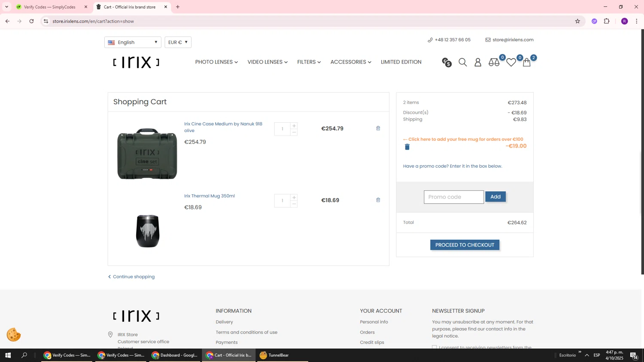Select the Cart - Official Irix brand store tab
This screenshot has width=644, height=362.
click(x=130, y=7)
